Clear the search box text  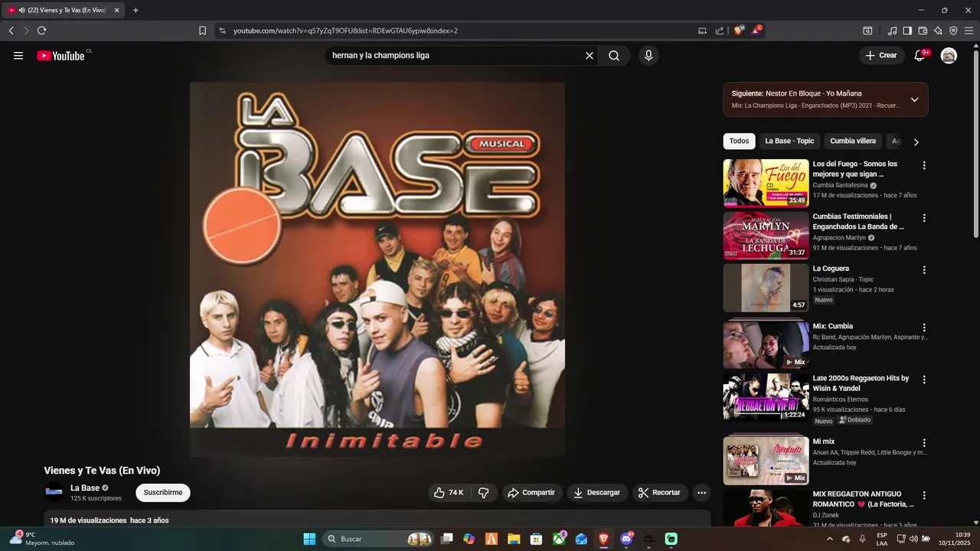(x=590, y=56)
